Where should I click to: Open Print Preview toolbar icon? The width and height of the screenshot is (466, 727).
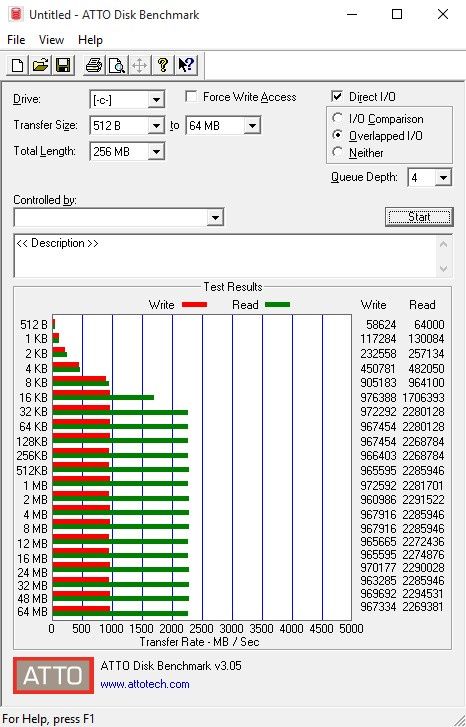pyautogui.click(x=117, y=65)
